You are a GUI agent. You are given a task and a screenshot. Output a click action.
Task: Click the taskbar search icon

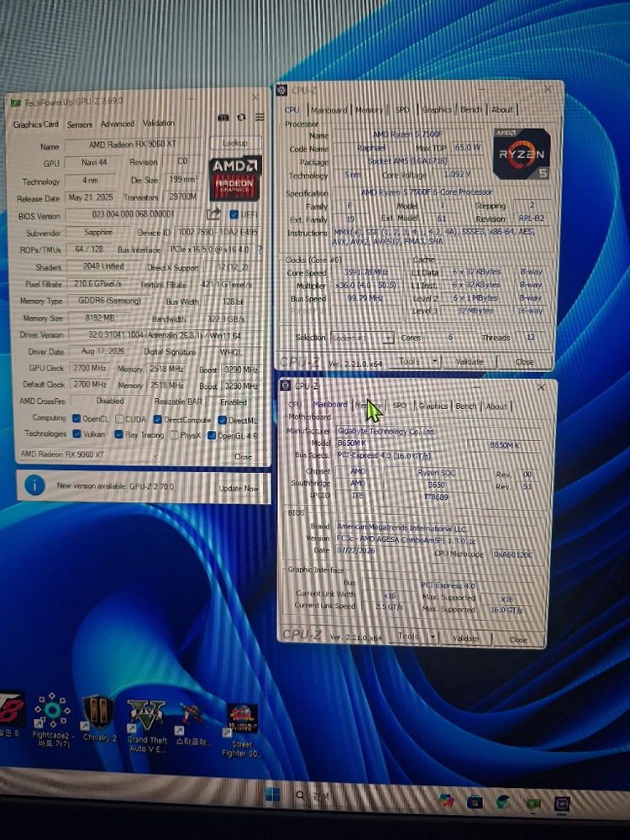[x=300, y=795]
